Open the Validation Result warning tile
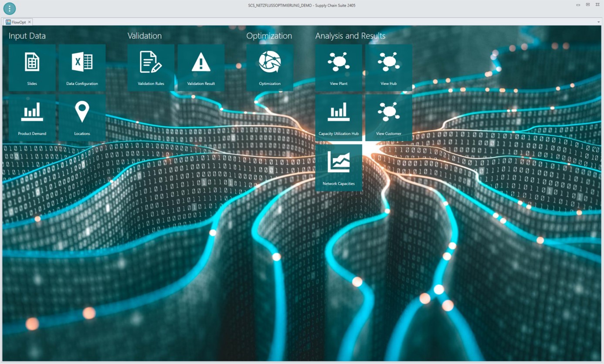The width and height of the screenshot is (604, 364). click(201, 67)
